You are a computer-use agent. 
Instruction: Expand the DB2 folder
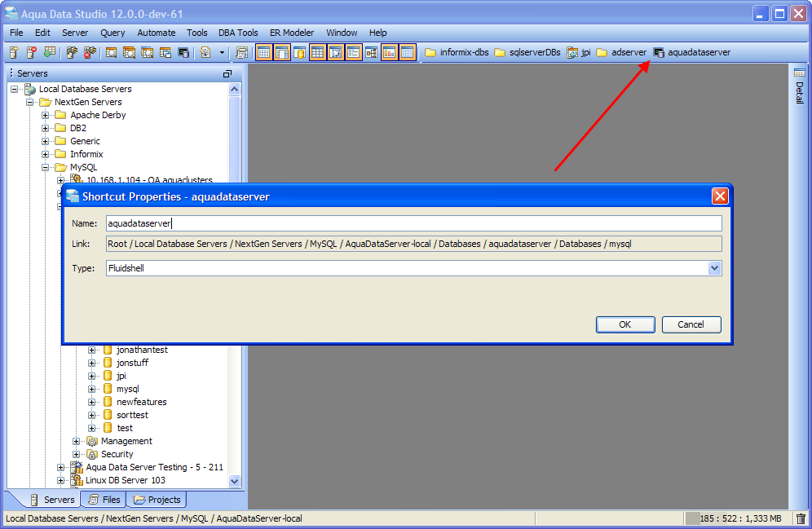point(46,128)
